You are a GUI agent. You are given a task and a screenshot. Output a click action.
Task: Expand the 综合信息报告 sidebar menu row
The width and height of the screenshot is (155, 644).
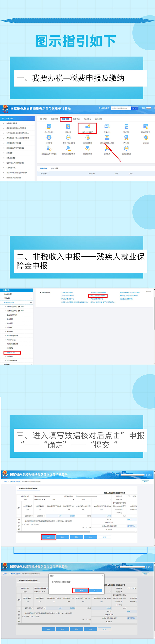(x=16, y=294)
